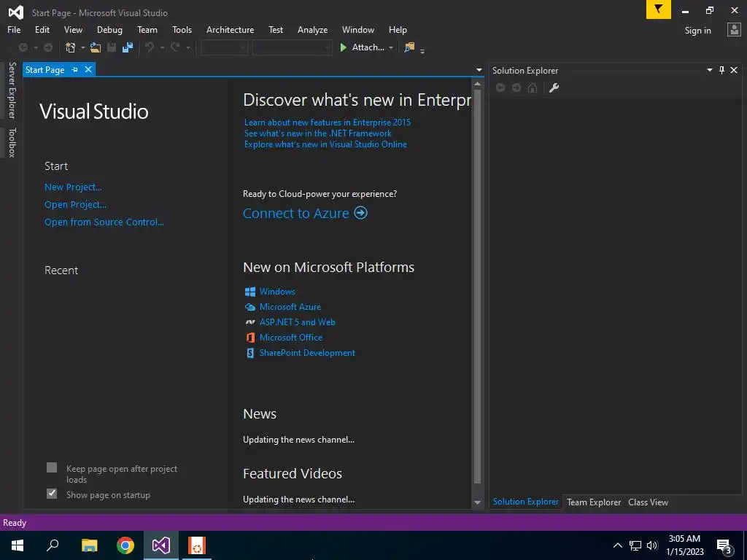This screenshot has width=747, height=560.
Task: Open the Solution Configurations combo box
Action: [224, 47]
